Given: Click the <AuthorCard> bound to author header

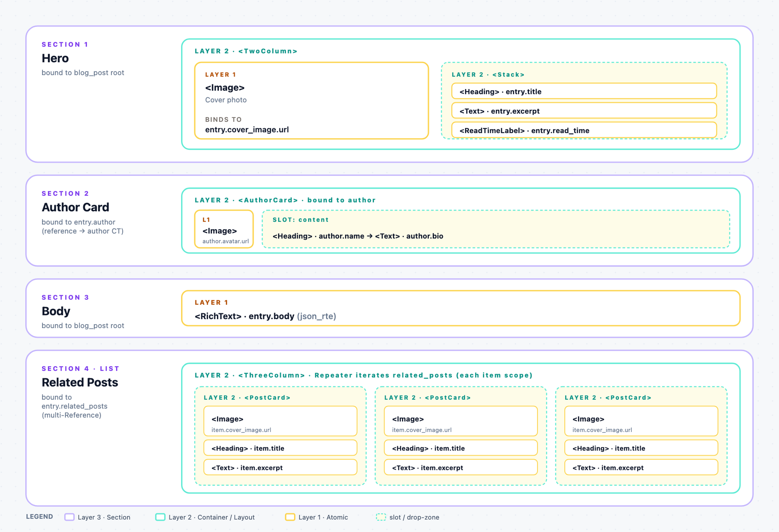Looking at the screenshot, I should coord(285,200).
